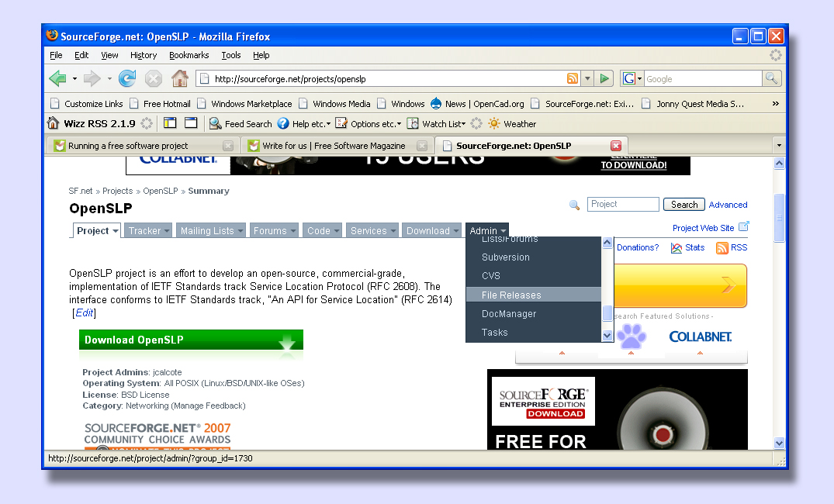Click the Admin menu scrollbar up arrow

[x=607, y=243]
